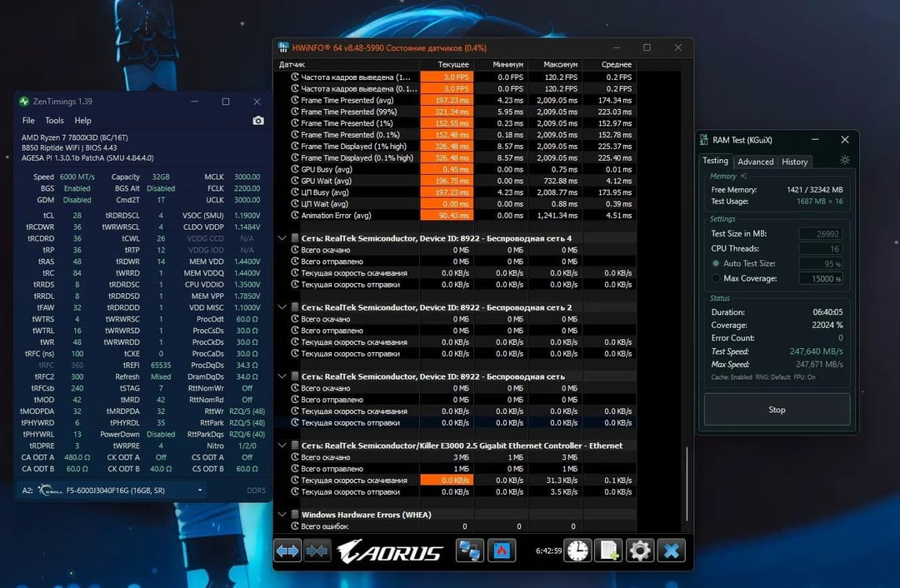Click the Max Coverage percent field
Image resolution: width=900 pixels, height=588 pixels.
[821, 278]
